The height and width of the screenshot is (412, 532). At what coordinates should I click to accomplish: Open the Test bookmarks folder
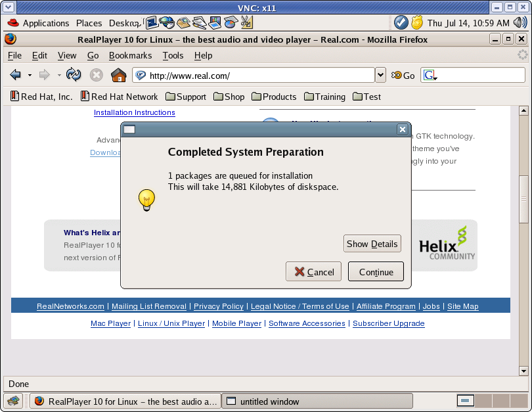coord(366,97)
